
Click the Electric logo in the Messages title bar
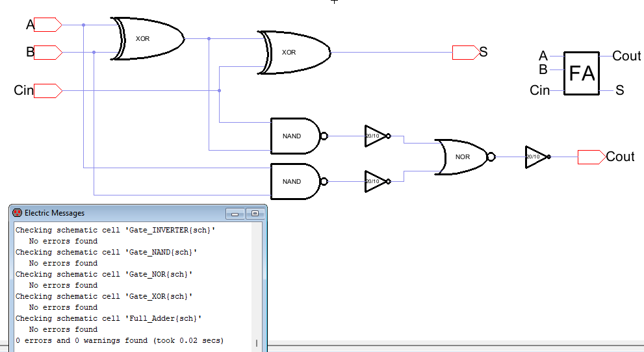point(18,212)
